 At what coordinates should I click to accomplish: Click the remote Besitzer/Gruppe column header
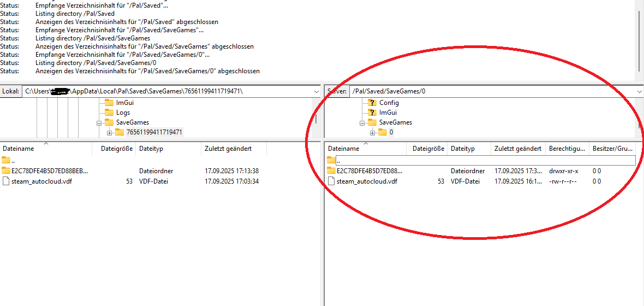pyautogui.click(x=612, y=149)
